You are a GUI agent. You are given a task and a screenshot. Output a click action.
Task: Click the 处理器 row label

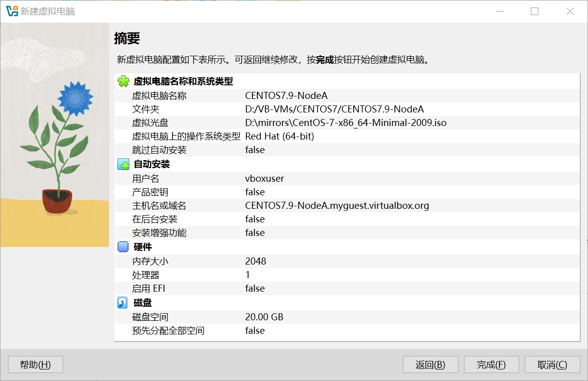pyautogui.click(x=146, y=275)
